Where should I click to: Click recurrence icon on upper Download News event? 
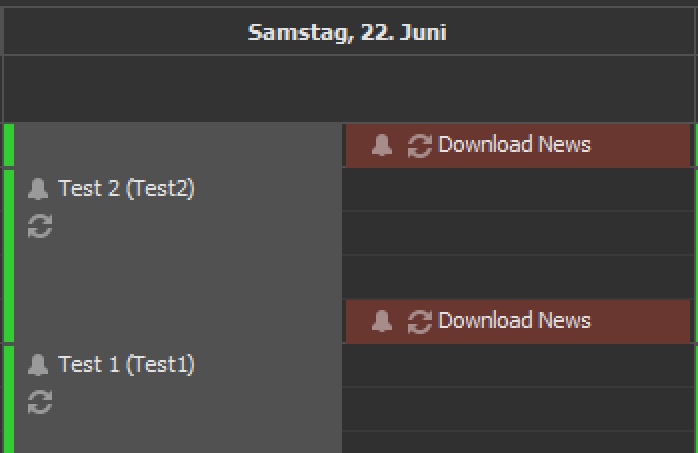(x=420, y=146)
